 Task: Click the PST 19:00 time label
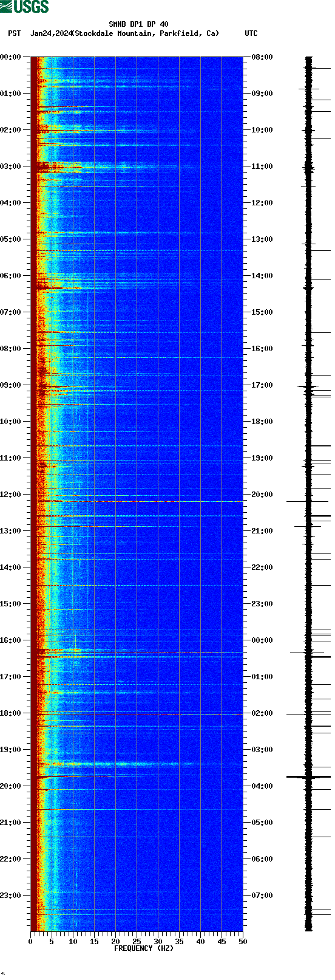pos(11,750)
